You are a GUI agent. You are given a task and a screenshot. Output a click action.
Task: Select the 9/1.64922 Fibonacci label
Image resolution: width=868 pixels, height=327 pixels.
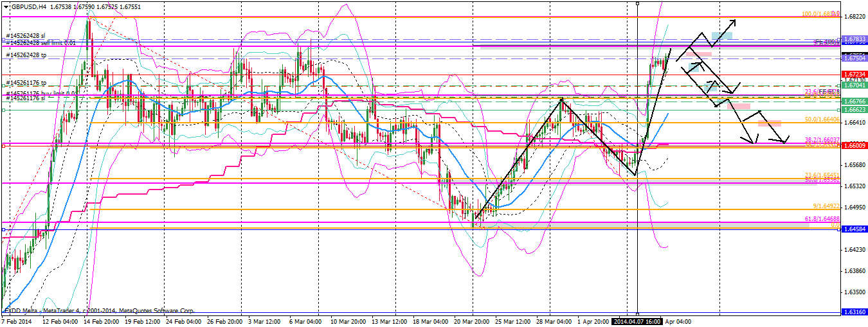(x=826, y=206)
